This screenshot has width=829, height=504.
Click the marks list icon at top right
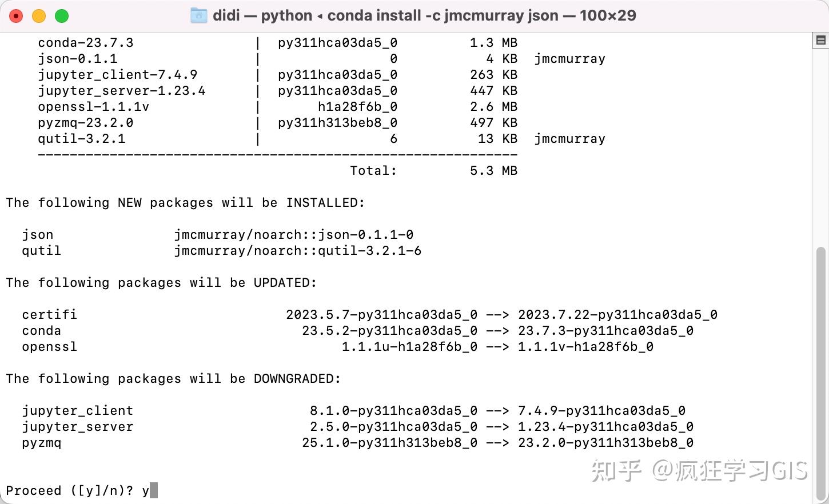[820, 40]
